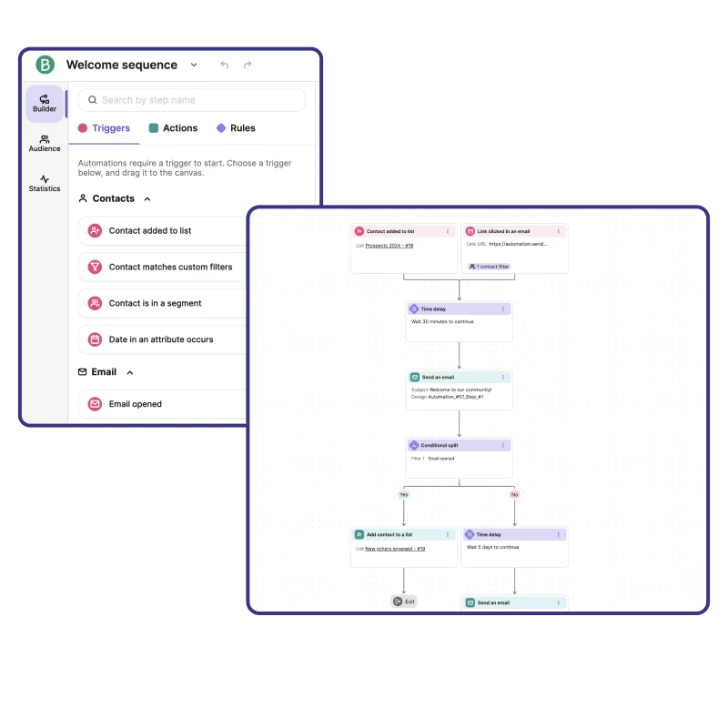
Task: Click the funnel icon for custom filters trigger
Action: pyautogui.click(x=95, y=267)
